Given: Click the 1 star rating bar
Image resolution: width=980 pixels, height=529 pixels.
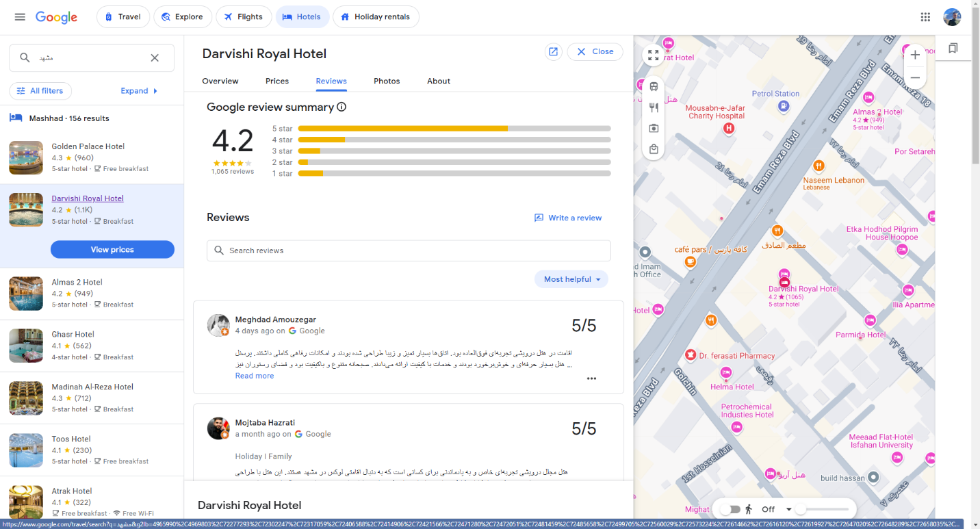Looking at the screenshot, I should [454, 174].
